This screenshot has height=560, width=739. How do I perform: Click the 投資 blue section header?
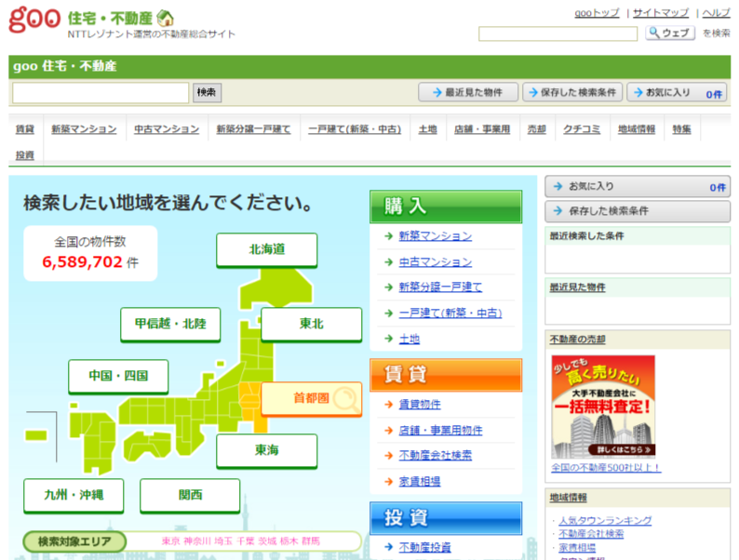(x=446, y=518)
